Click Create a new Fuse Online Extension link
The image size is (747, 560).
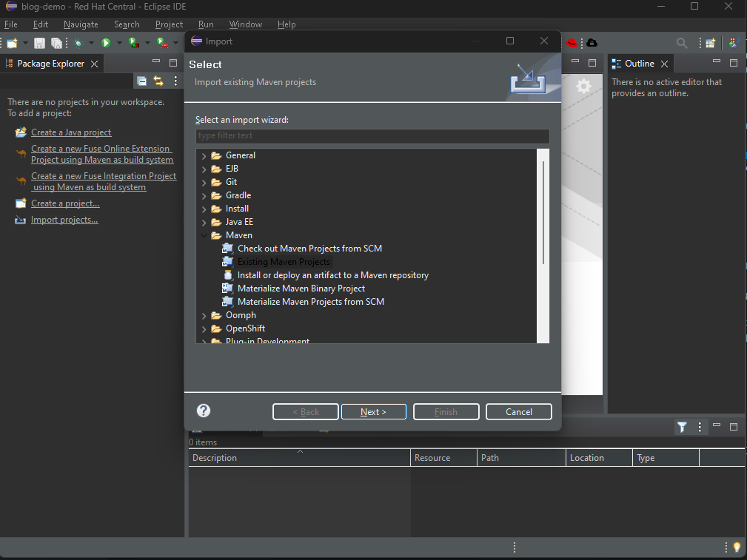tap(102, 155)
